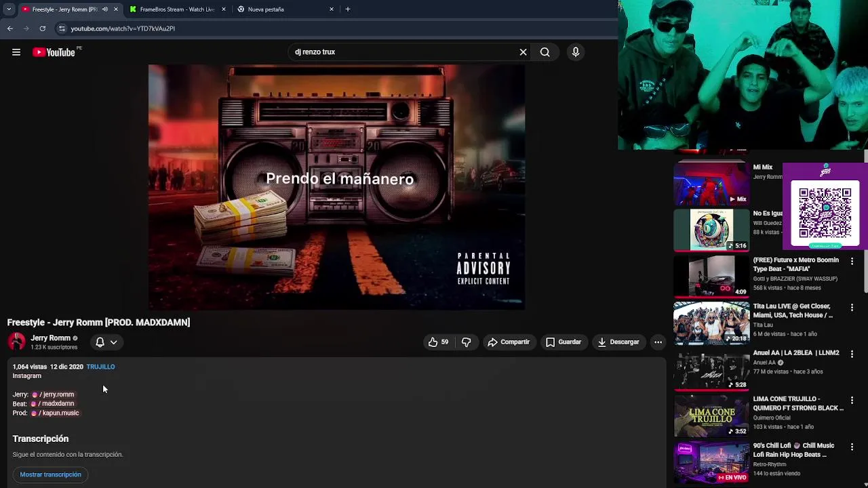Image resolution: width=868 pixels, height=488 pixels.
Task: Open options menu for Tita Lau video
Action: (852, 308)
